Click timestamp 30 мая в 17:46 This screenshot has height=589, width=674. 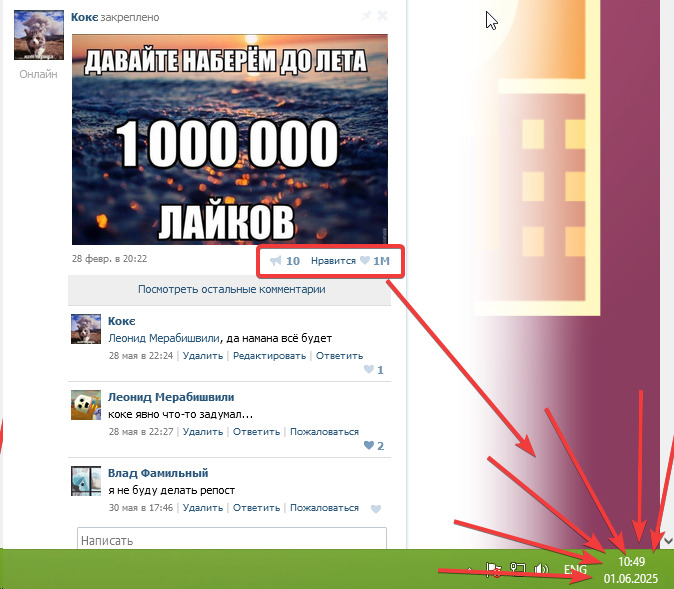[141, 508]
